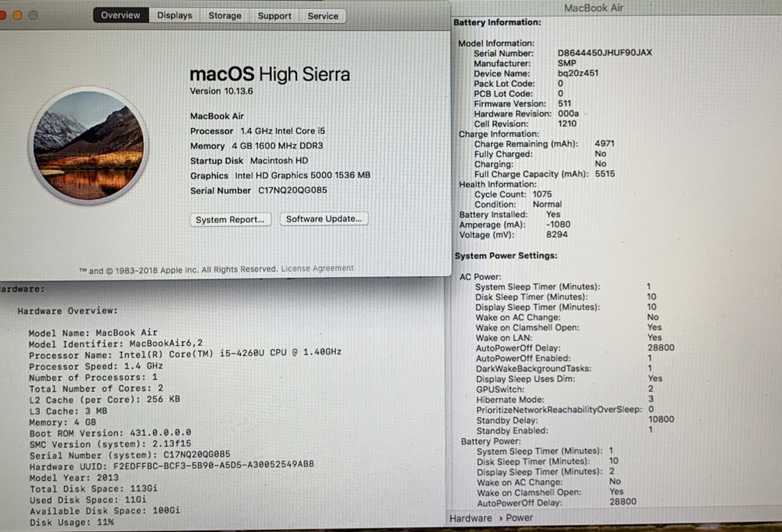The height and width of the screenshot is (532, 782).
Task: Click the Model Year 2013 line
Action: (74, 478)
